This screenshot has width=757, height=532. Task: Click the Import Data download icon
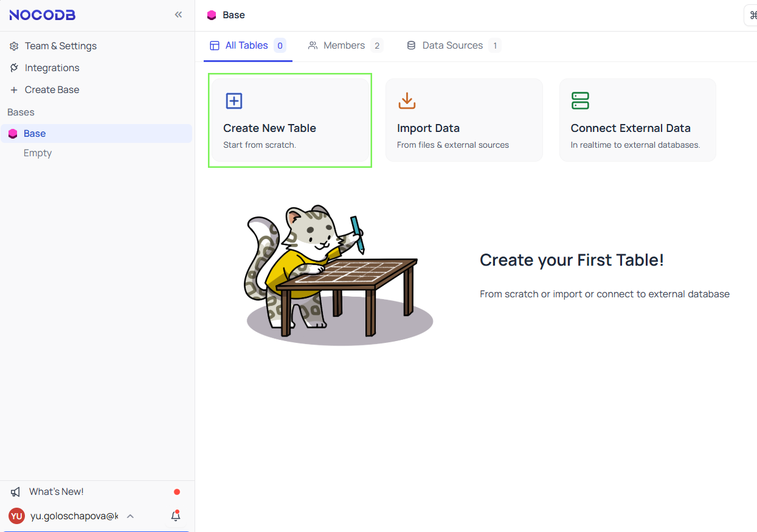407,101
